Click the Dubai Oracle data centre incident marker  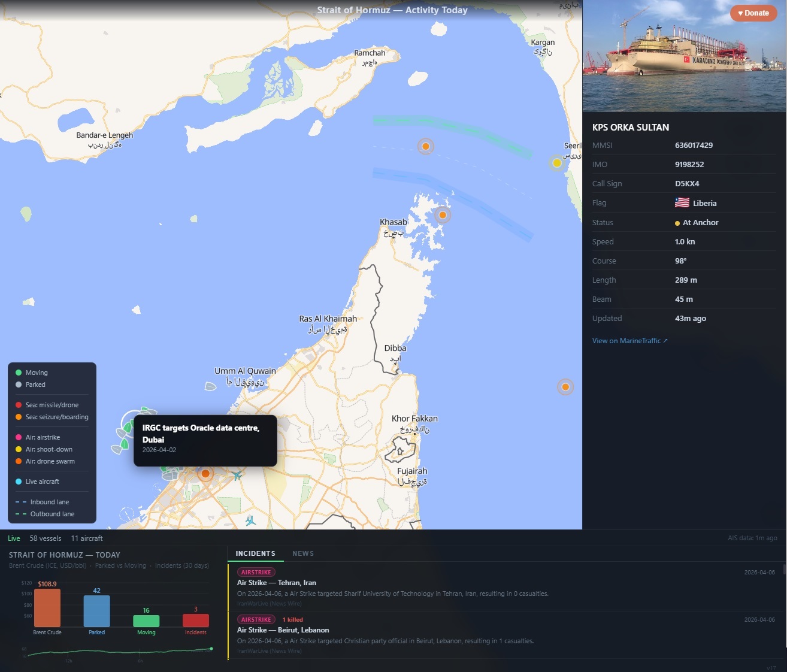click(205, 474)
